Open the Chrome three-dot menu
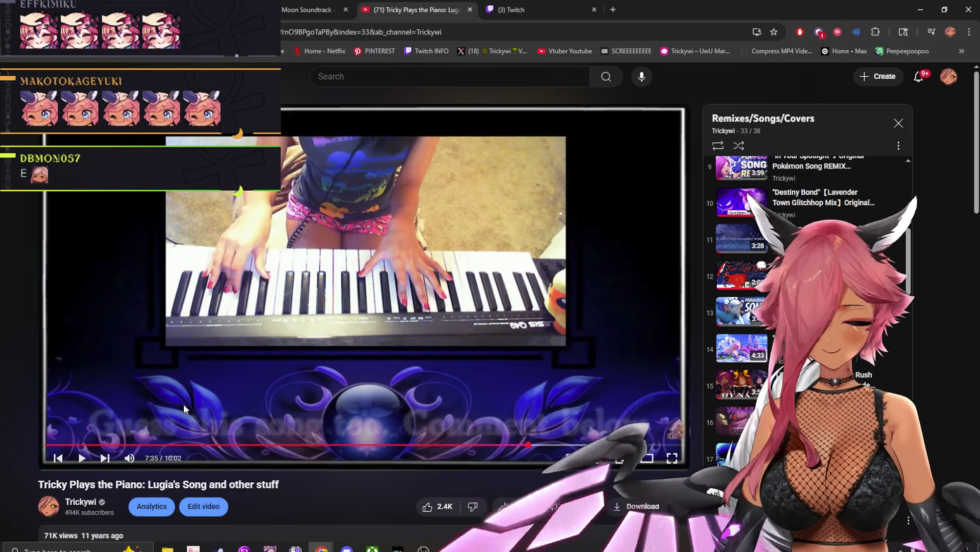Viewport: 980px width, 552px height. (969, 32)
